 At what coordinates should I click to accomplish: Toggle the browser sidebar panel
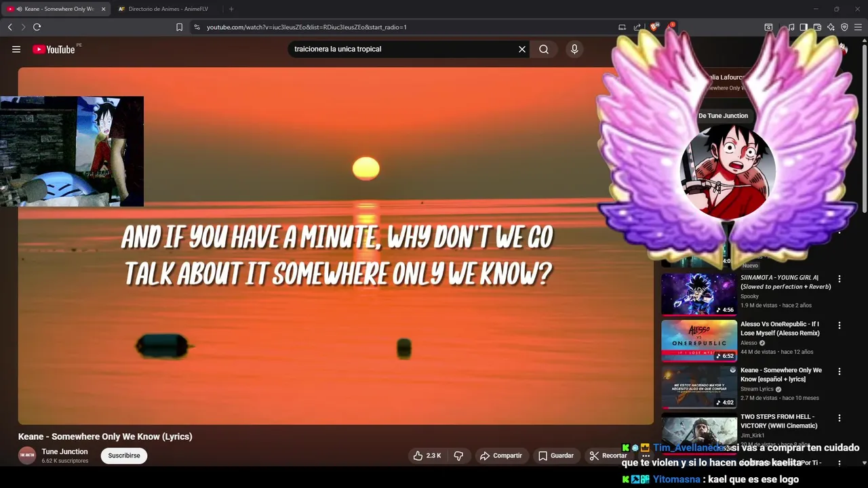(x=804, y=27)
